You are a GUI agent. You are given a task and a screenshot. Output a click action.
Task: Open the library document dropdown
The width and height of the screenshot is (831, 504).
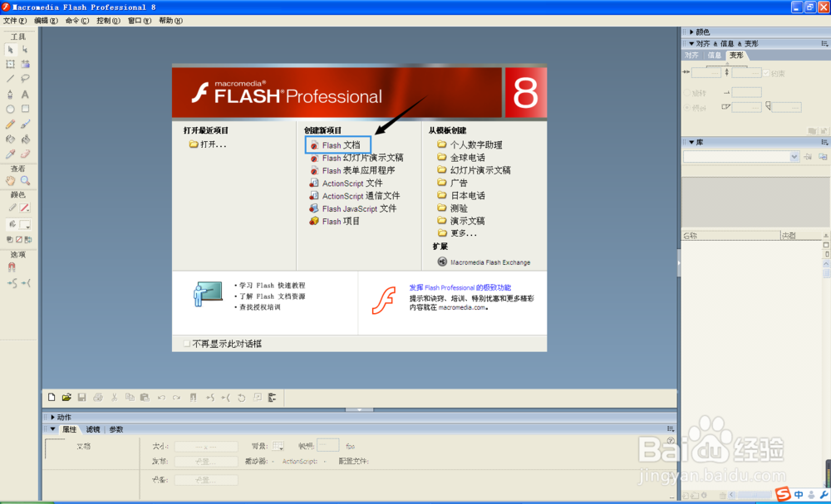[x=794, y=157]
